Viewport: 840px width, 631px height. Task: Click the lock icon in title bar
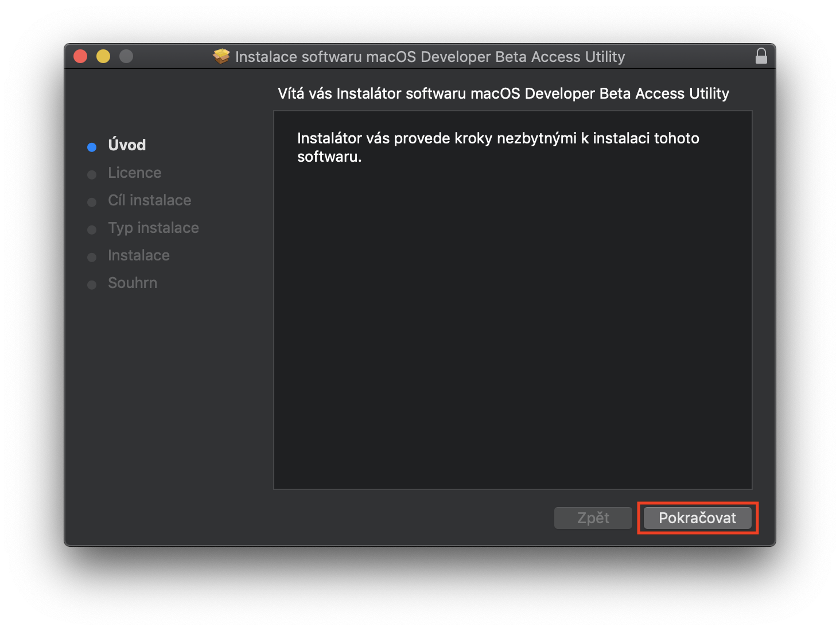(x=761, y=56)
